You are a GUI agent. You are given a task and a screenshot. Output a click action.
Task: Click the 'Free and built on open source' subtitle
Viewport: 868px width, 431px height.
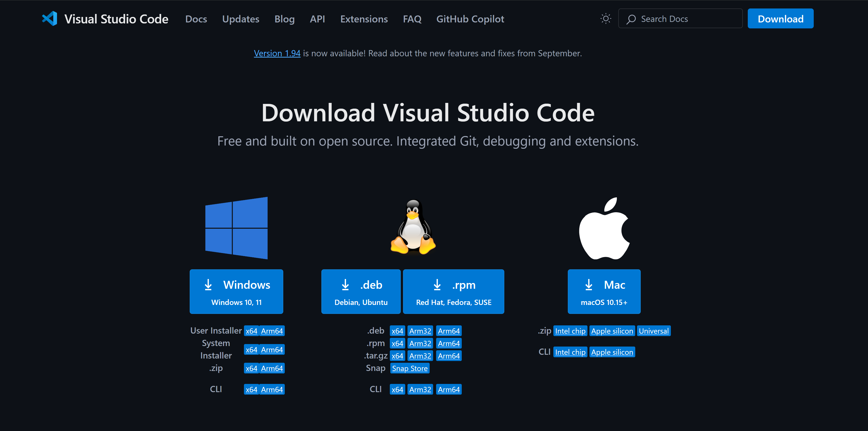tap(428, 141)
